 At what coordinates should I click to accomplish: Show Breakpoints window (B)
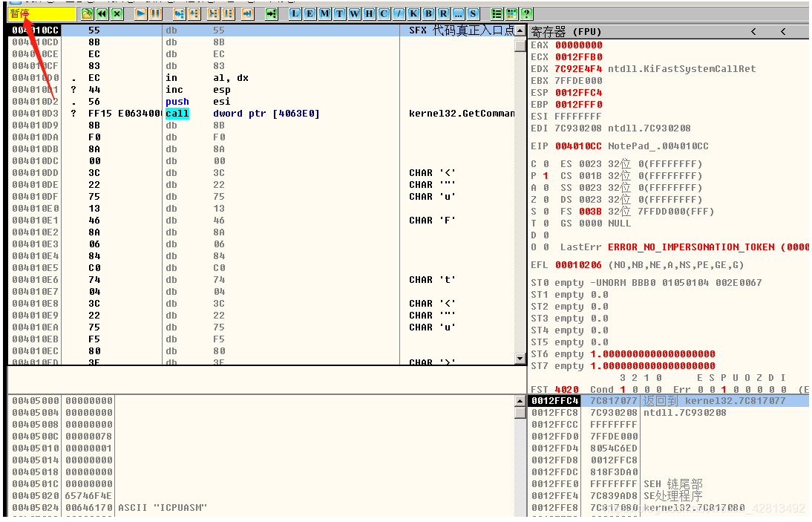(429, 14)
